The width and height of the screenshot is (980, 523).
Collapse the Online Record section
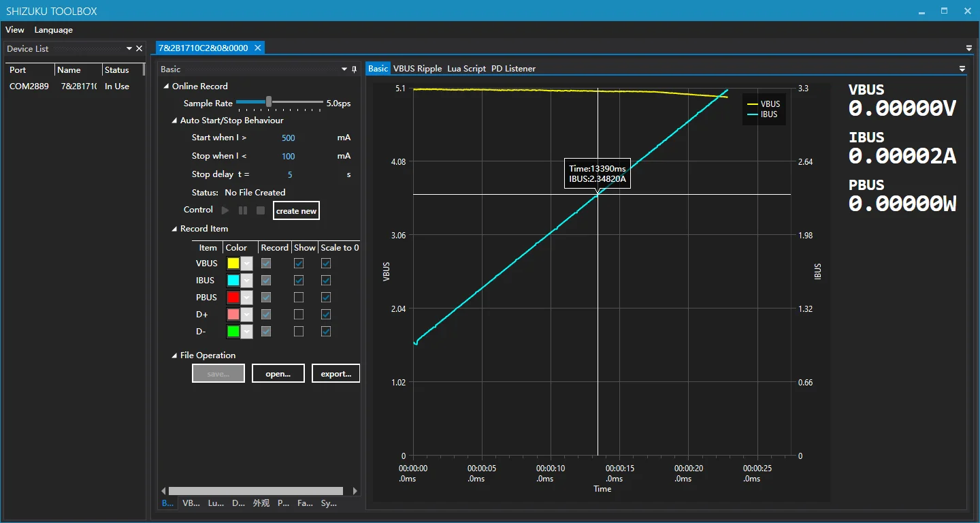pyautogui.click(x=167, y=86)
